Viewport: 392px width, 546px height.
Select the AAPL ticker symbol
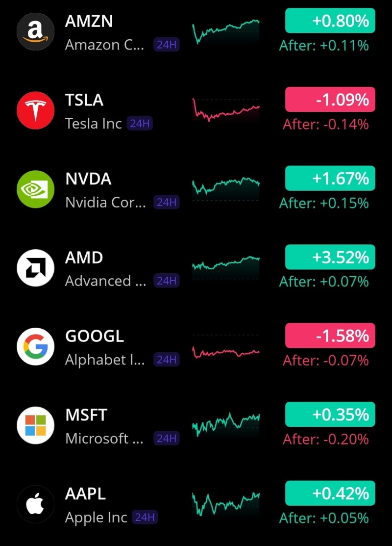[x=85, y=494]
